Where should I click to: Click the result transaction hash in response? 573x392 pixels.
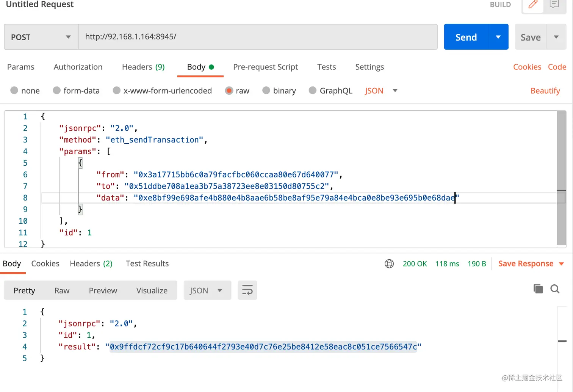point(263,347)
